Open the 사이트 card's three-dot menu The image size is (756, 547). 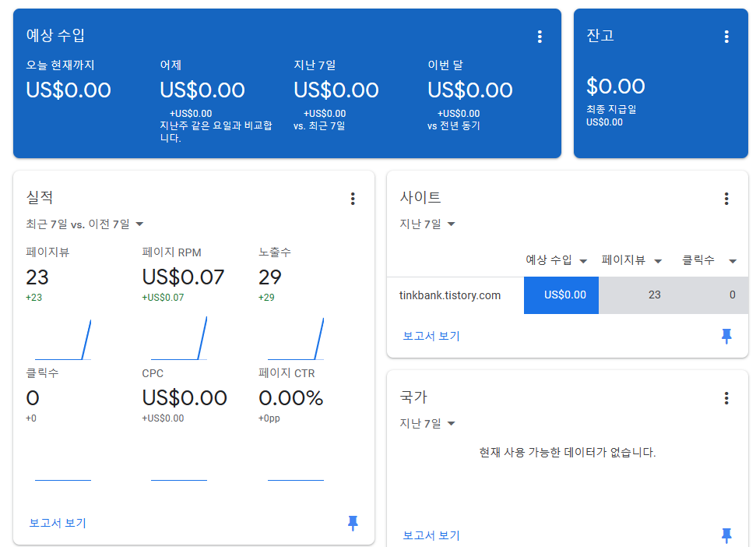[726, 199]
